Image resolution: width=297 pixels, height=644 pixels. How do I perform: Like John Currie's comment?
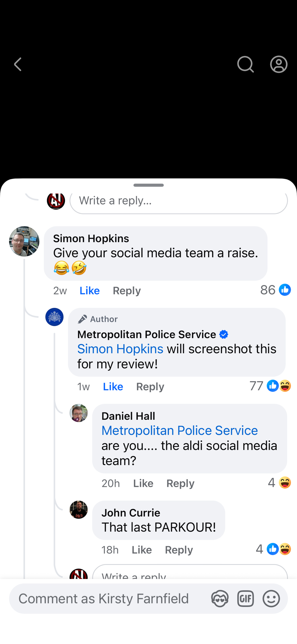[x=142, y=550]
